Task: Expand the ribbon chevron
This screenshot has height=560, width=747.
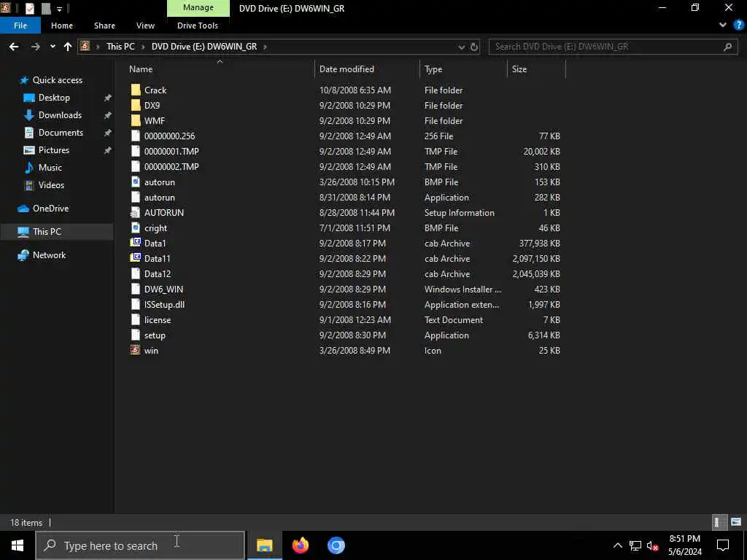Action: click(x=723, y=25)
